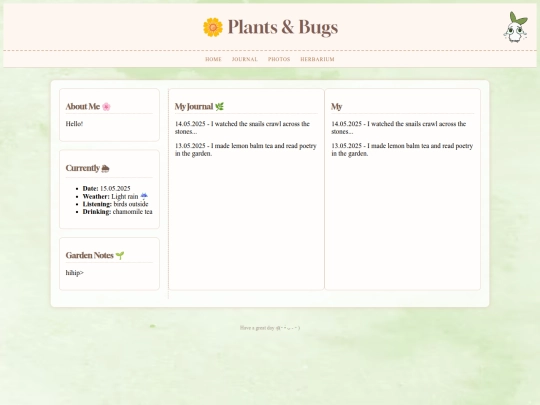Open the Journal navigation link
Image resolution: width=540 pixels, height=405 pixels.
coord(245,59)
